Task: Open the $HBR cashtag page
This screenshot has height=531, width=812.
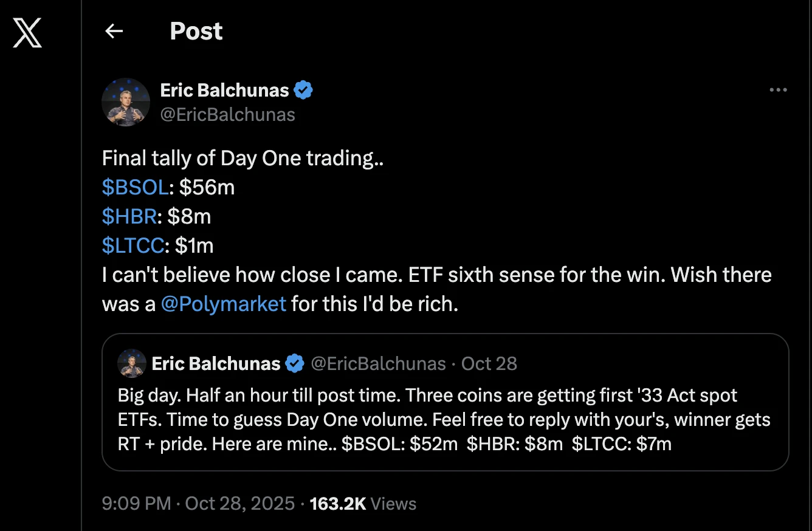Action: pyautogui.click(x=129, y=216)
